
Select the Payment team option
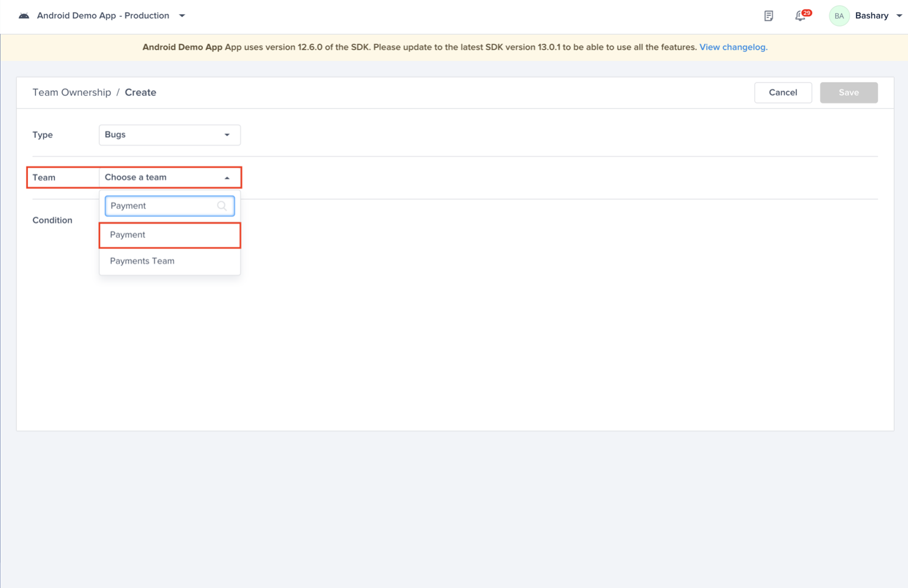(128, 235)
